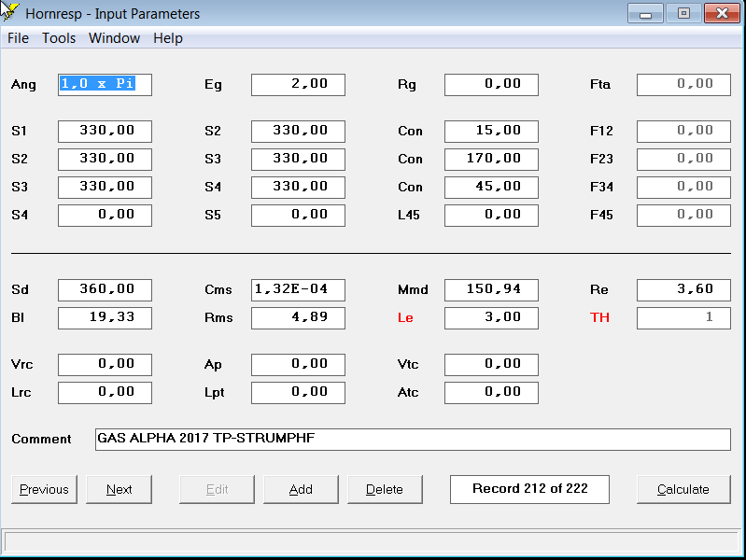Viewport: 746px width, 560px height.
Task: Select the Vtc input field
Action: point(491,365)
